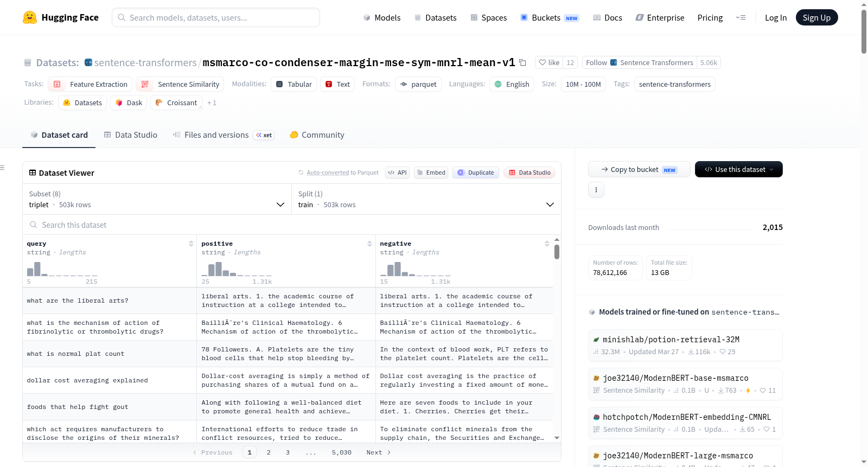The height and width of the screenshot is (467, 868).
Task: Go to Models in the top navigation
Action: coord(382,17)
